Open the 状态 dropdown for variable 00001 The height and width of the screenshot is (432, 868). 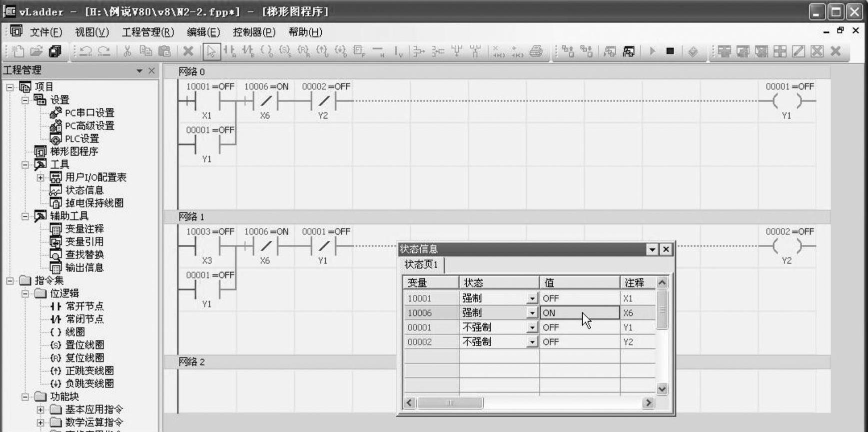click(532, 327)
